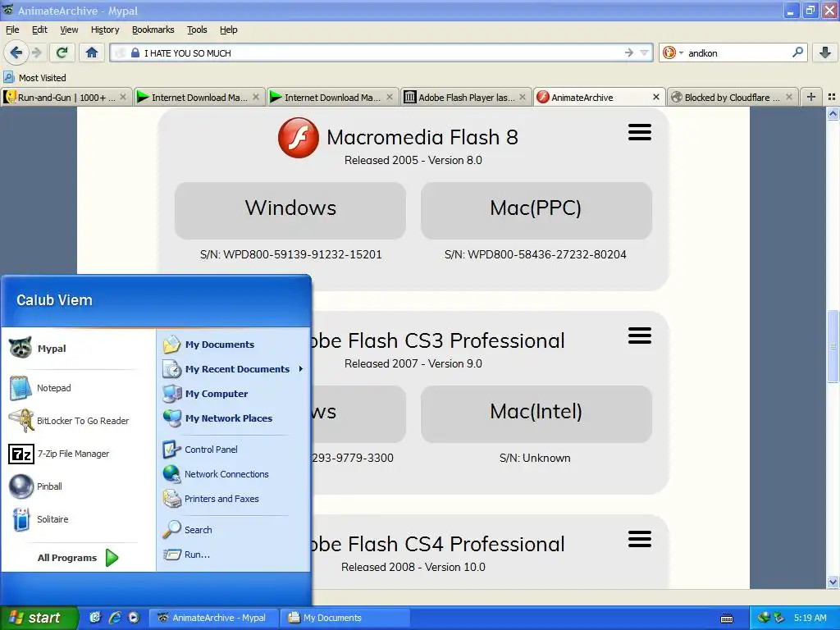Expand All Programs
Viewport: 840px width, 630px height.
click(x=78, y=558)
